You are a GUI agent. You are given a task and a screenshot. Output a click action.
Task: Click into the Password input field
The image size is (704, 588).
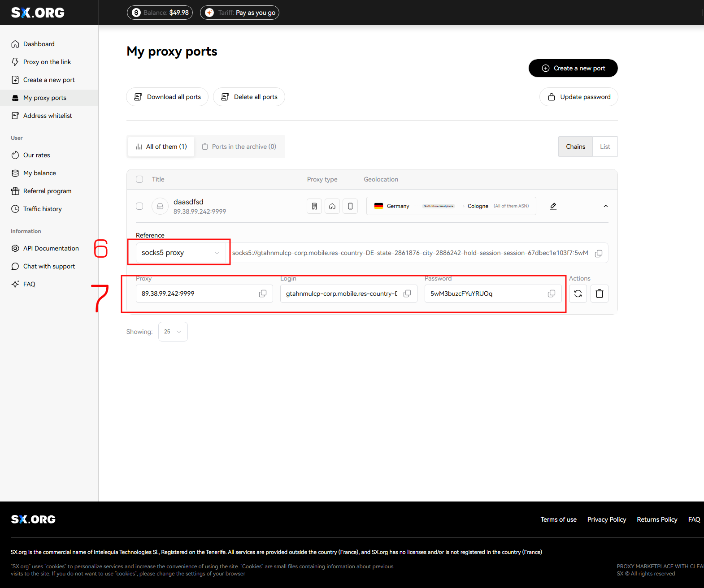(484, 294)
